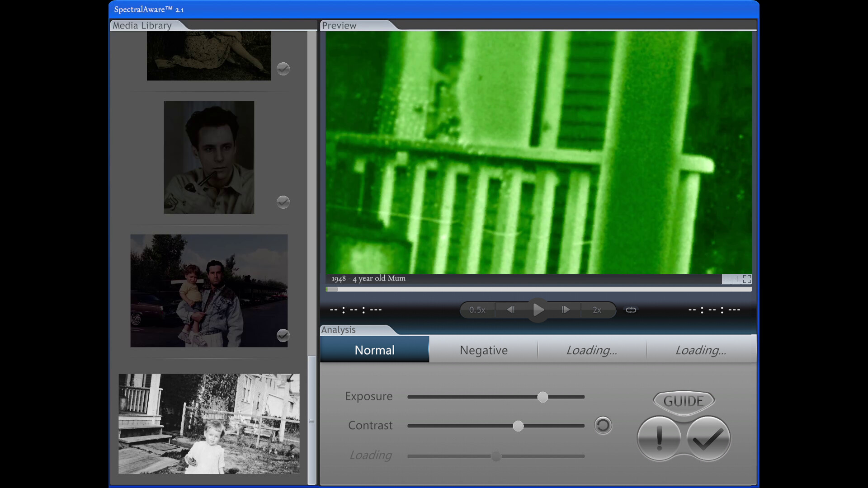Toggle the checkmark on the reclining woman photo
The height and width of the screenshot is (488, 868).
tap(283, 69)
